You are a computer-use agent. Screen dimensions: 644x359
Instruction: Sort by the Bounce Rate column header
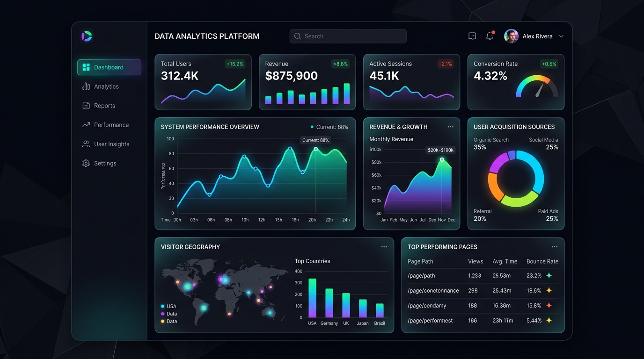(x=542, y=261)
